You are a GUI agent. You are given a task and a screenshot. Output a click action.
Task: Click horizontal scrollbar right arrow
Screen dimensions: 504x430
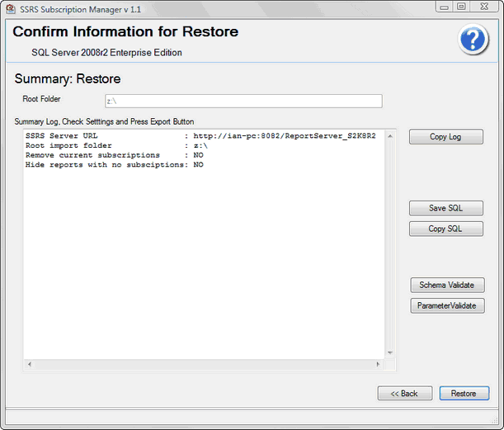(378, 365)
